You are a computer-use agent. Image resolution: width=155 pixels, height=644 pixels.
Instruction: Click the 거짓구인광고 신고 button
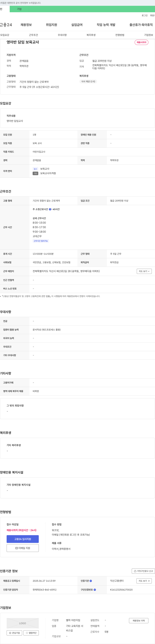click(x=143, y=571)
